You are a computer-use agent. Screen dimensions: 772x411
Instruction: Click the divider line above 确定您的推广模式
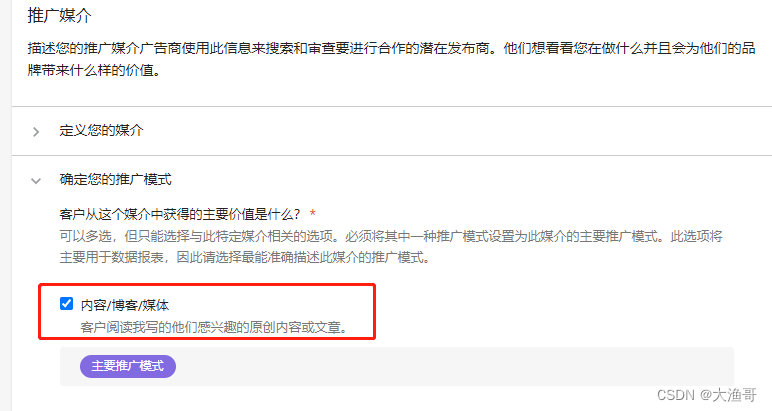pyautogui.click(x=392, y=156)
